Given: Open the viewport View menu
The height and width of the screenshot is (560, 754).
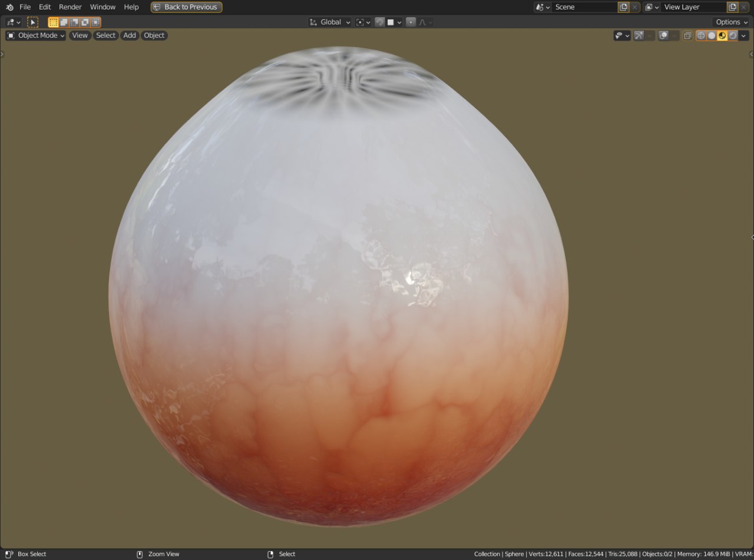Looking at the screenshot, I should click(x=80, y=35).
